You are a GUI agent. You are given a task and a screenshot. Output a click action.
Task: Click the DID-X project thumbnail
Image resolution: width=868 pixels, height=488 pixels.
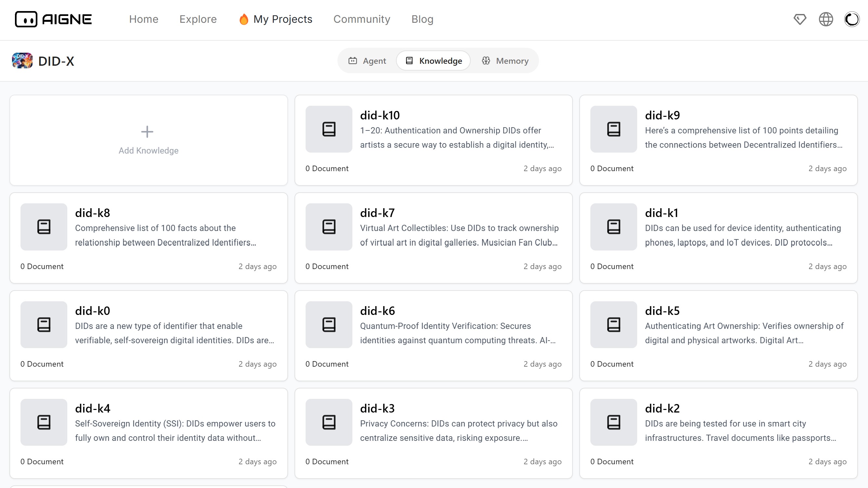(22, 61)
